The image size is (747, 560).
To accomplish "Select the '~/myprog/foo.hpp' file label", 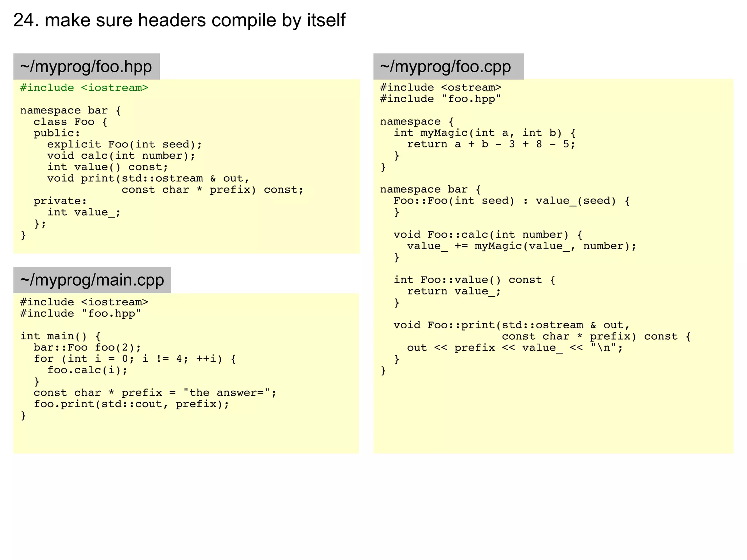I will (x=86, y=66).
